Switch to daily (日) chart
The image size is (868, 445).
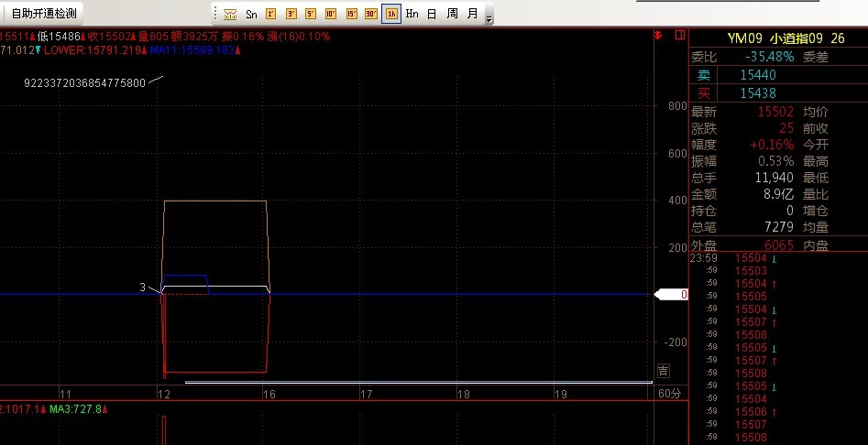pos(432,14)
